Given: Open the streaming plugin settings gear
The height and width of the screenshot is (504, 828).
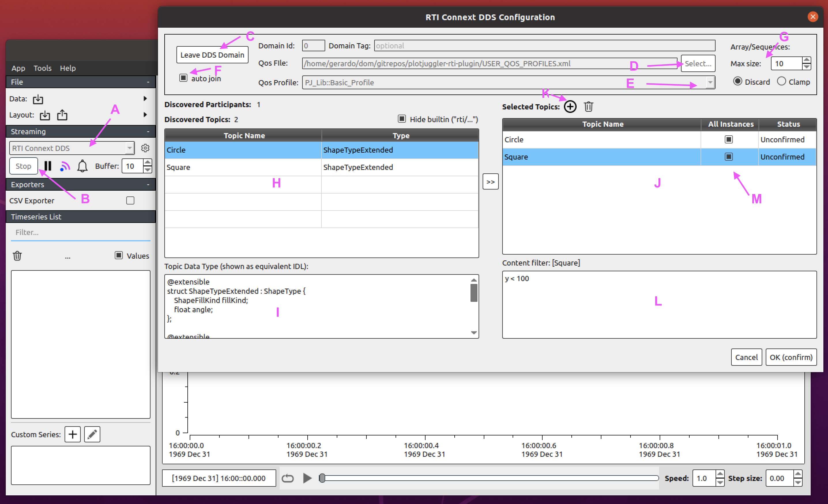Looking at the screenshot, I should coord(145,148).
